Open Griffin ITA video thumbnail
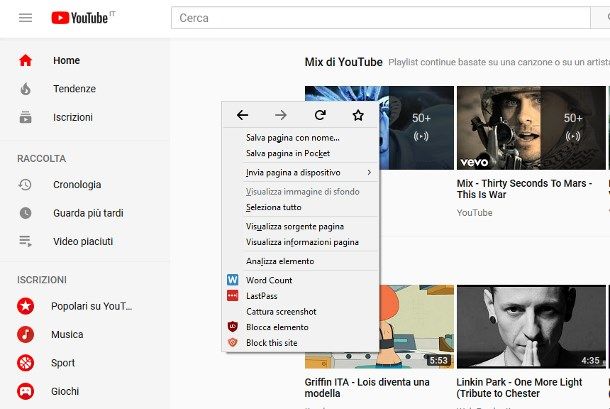610x409 pixels. pyautogui.click(x=416, y=326)
